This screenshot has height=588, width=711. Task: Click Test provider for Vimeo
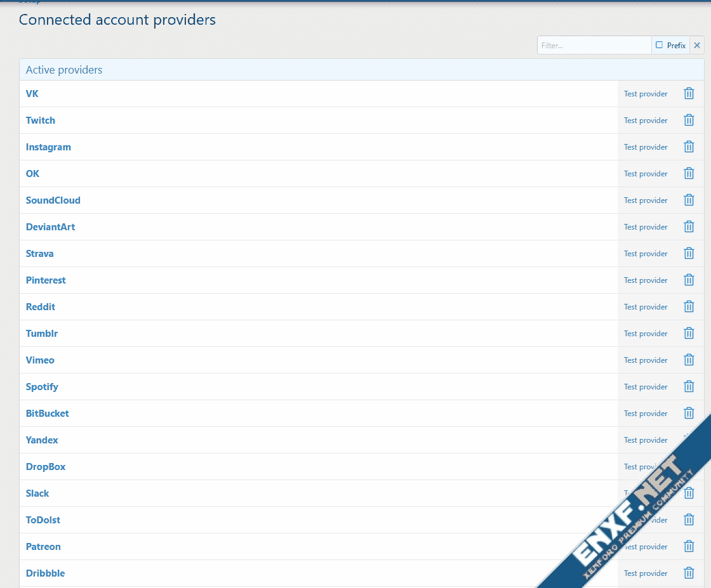tap(646, 360)
